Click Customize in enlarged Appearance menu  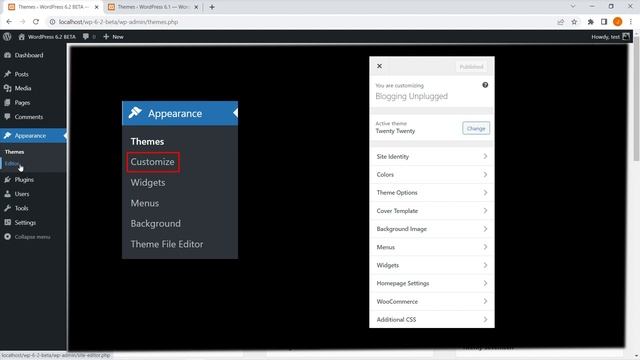point(153,162)
